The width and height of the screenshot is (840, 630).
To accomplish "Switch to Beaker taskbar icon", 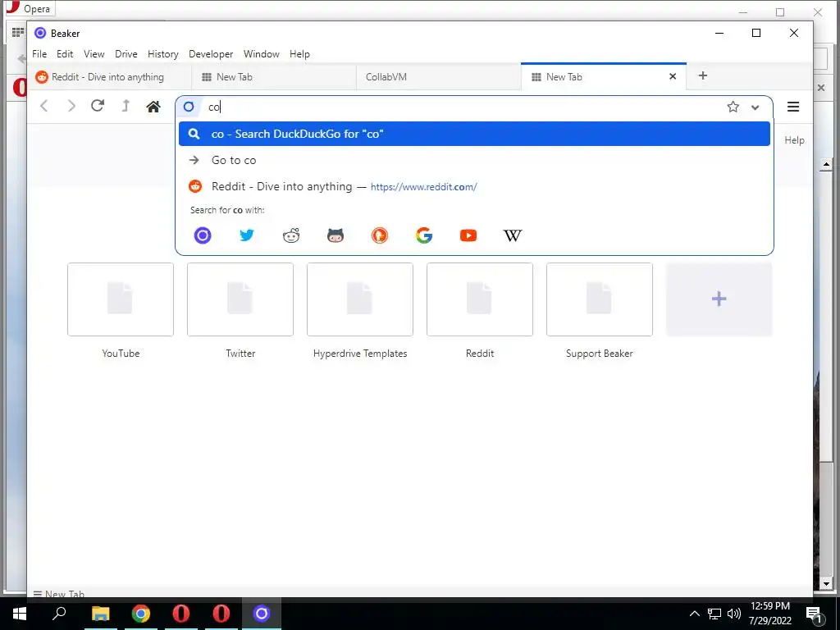I will (262, 614).
